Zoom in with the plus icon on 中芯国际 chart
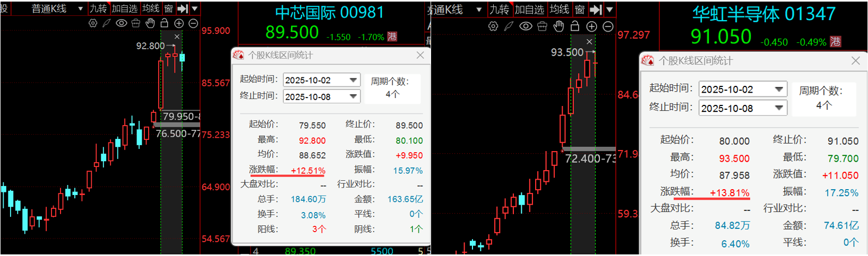The height and width of the screenshot is (256, 868). [179, 23]
